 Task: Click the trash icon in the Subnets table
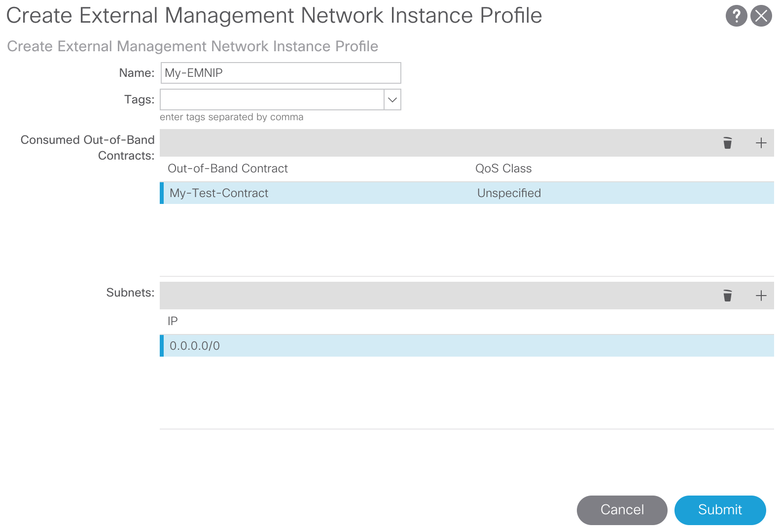click(x=727, y=296)
